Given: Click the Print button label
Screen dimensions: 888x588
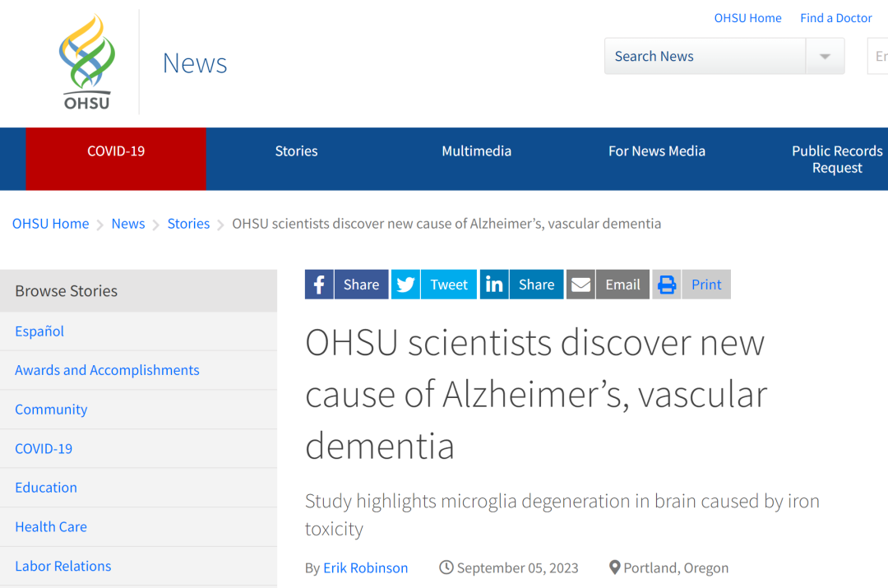Looking at the screenshot, I should [x=706, y=285].
